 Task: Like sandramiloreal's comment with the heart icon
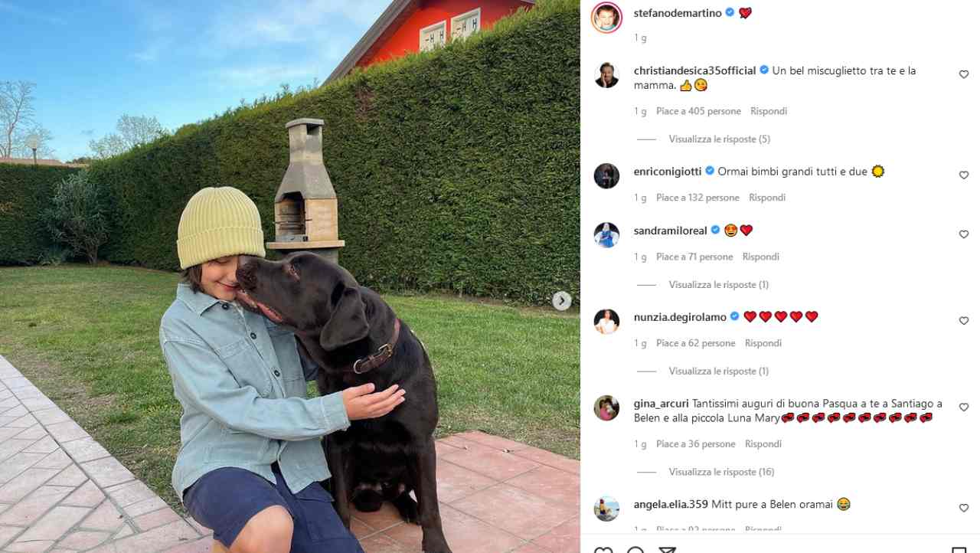point(964,234)
